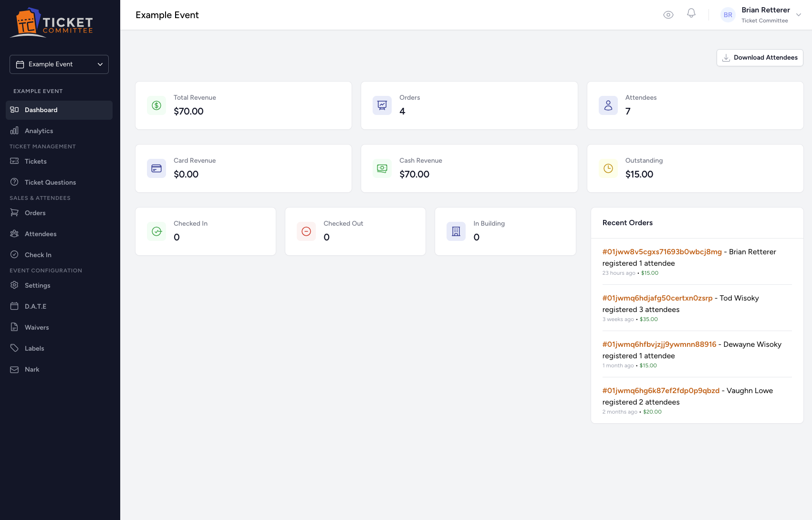Click the BR user avatar
This screenshot has height=520, width=812.
coord(728,15)
